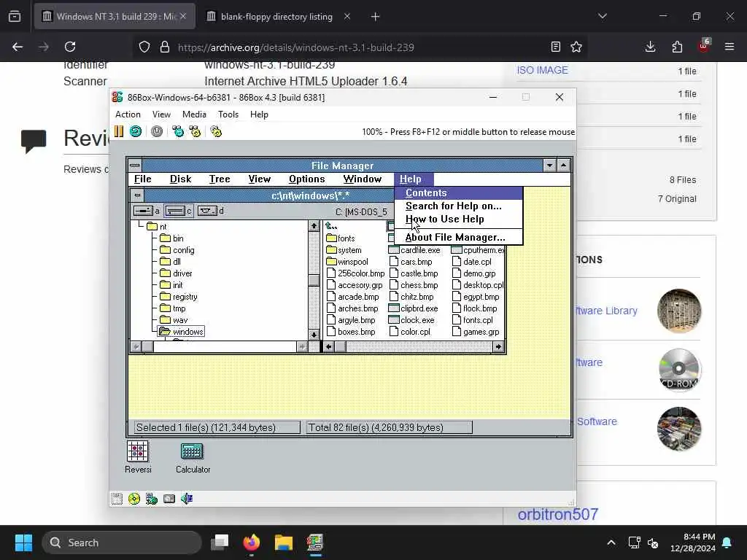
Task: Click the tree pane up scroll arrow
Action: (314, 226)
